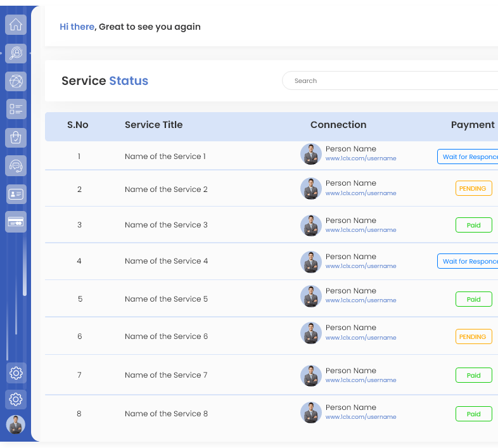Click the upper settings gear icon
Viewport: 498px width, 448px height.
pyautogui.click(x=16, y=373)
